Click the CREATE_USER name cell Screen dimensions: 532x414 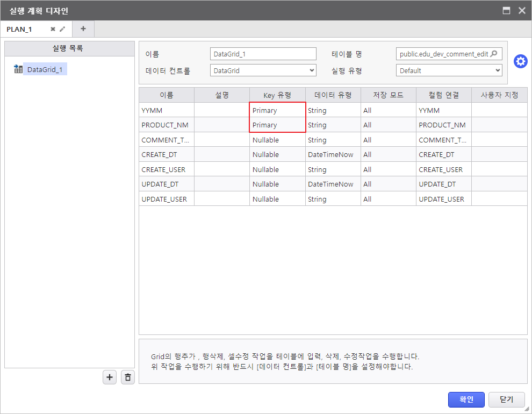pyautogui.click(x=167, y=169)
